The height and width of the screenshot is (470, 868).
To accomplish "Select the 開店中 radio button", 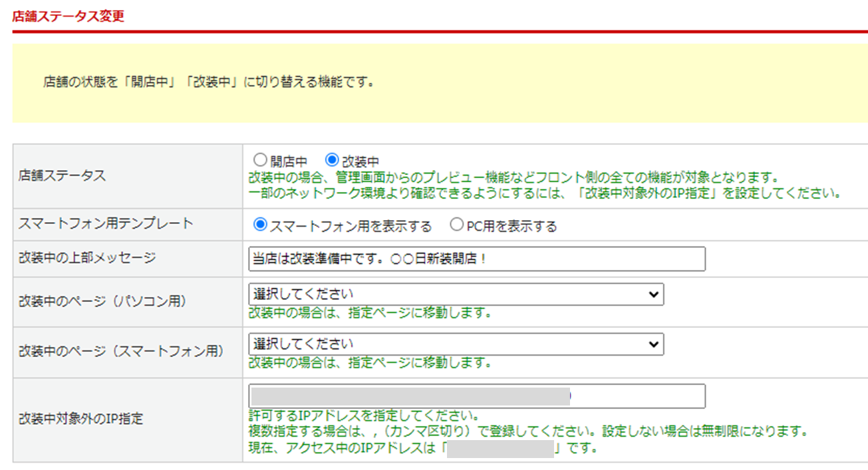I will tap(260, 160).
